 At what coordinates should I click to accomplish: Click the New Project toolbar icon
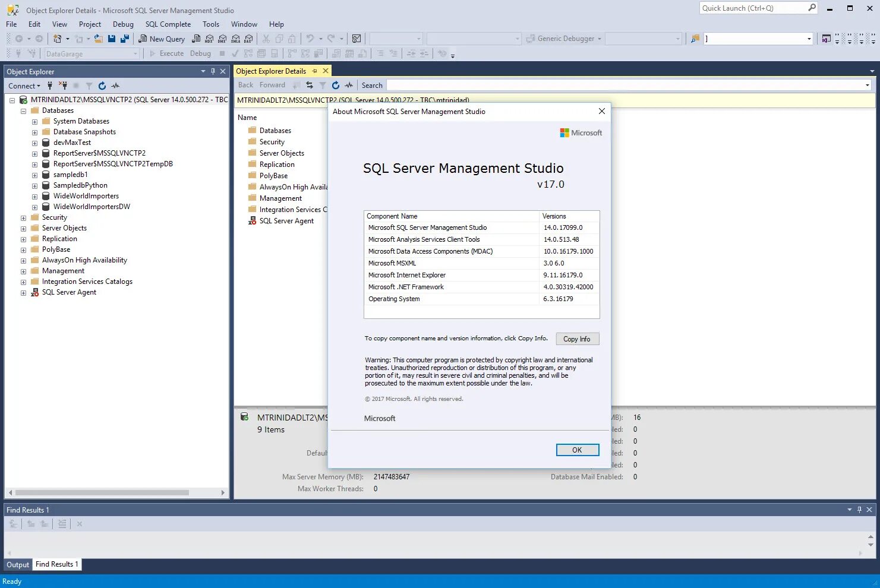coord(58,39)
